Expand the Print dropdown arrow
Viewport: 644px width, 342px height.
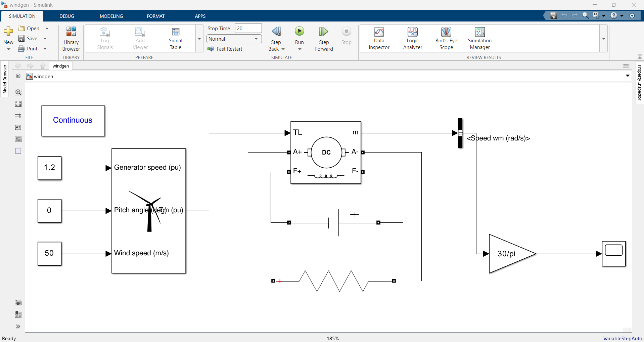45,49
